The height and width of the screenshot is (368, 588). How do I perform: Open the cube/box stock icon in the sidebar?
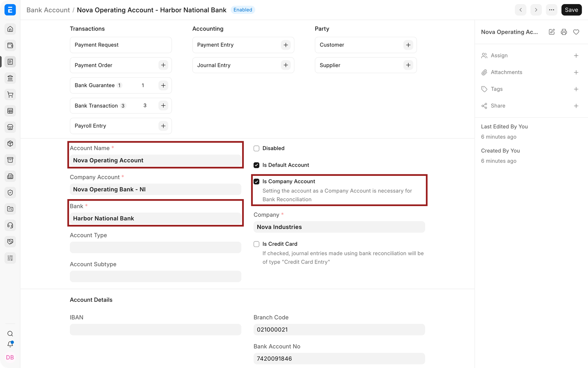[x=10, y=144]
